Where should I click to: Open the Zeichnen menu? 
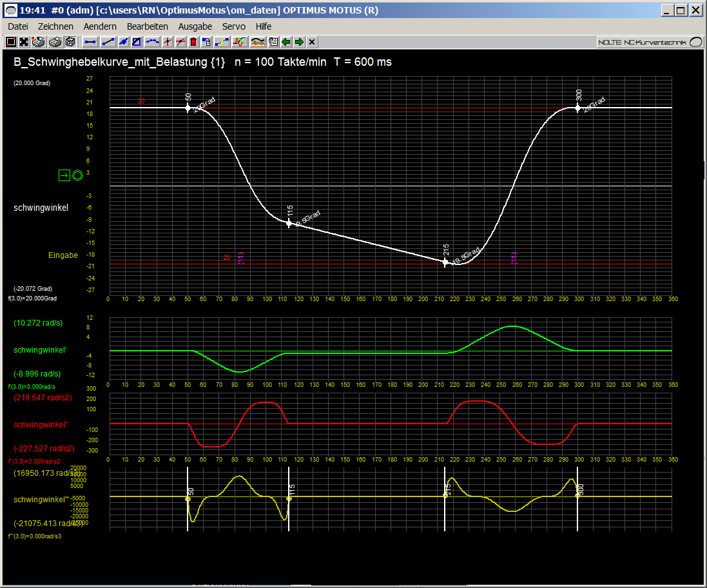55,26
